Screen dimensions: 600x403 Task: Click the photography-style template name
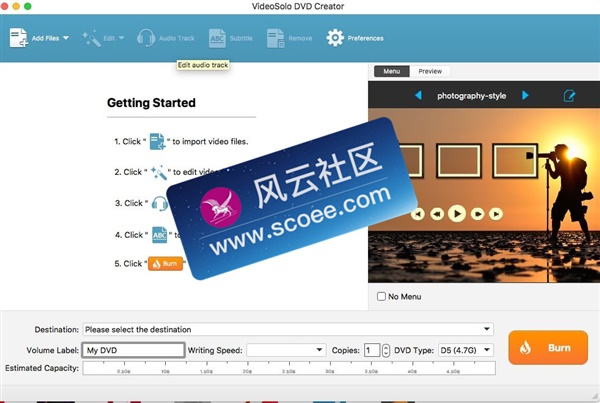(x=471, y=96)
